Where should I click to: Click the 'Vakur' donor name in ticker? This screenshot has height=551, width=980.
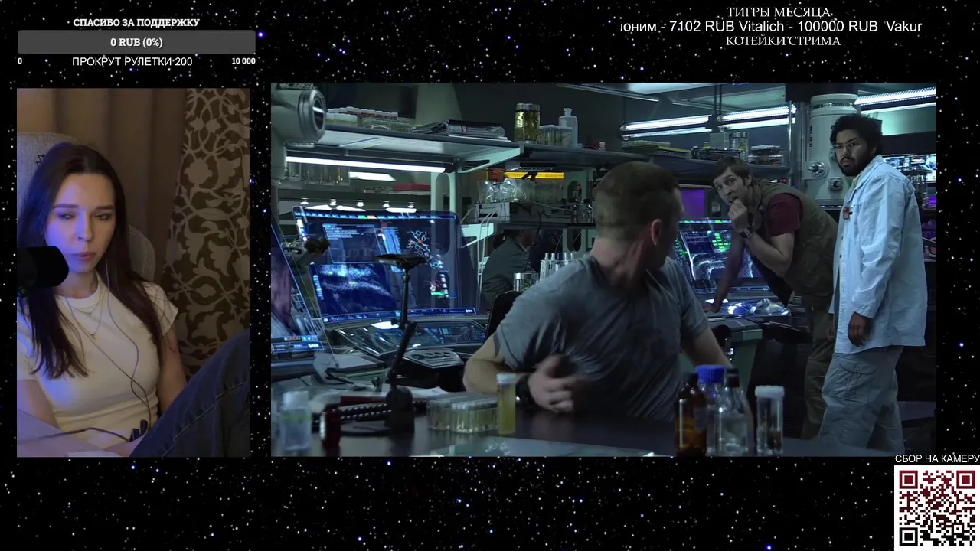[x=903, y=27]
